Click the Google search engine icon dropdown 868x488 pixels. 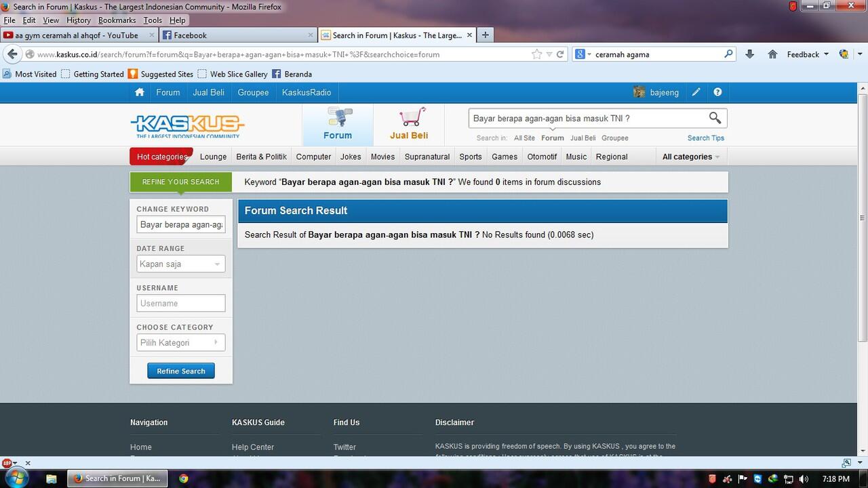(583, 54)
